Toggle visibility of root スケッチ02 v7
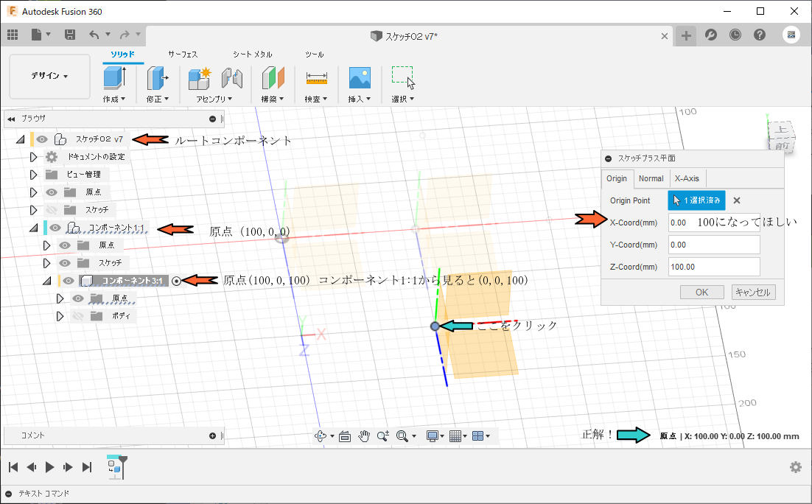The image size is (812, 504). click(x=42, y=139)
